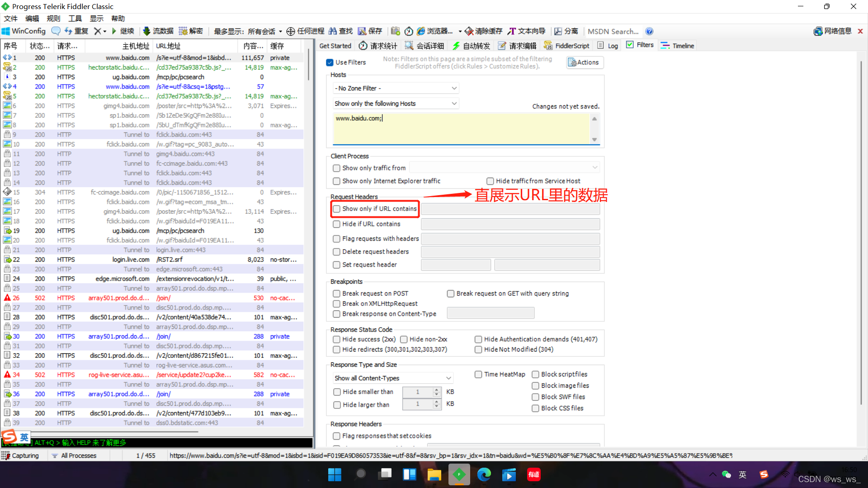
Task: Open File Explorer in the taskbar
Action: [x=434, y=474]
